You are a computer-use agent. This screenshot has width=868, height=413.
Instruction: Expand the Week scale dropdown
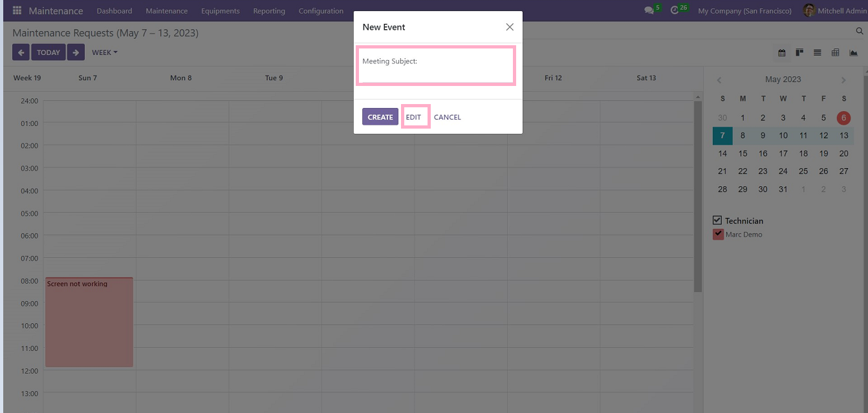point(104,52)
